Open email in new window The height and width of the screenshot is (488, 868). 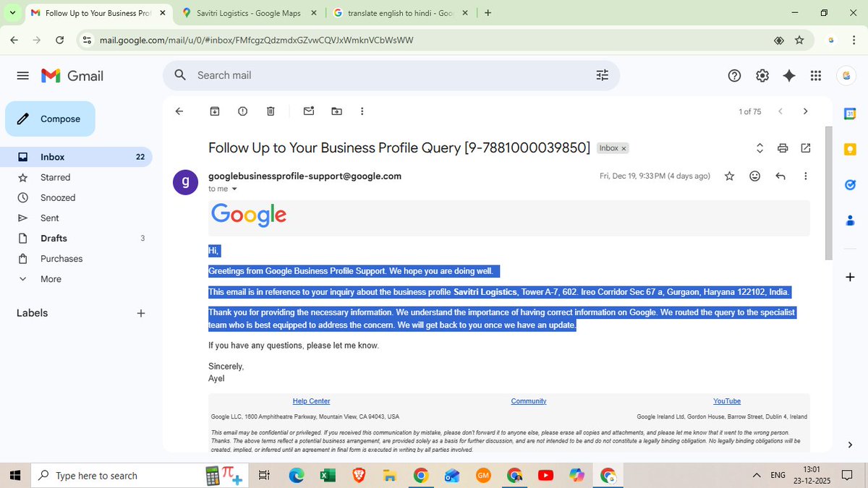[806, 148]
